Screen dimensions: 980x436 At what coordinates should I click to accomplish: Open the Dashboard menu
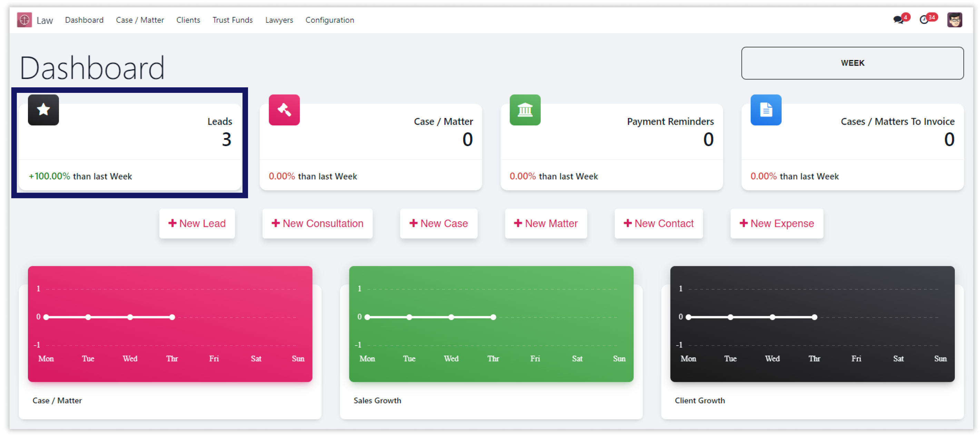(84, 20)
